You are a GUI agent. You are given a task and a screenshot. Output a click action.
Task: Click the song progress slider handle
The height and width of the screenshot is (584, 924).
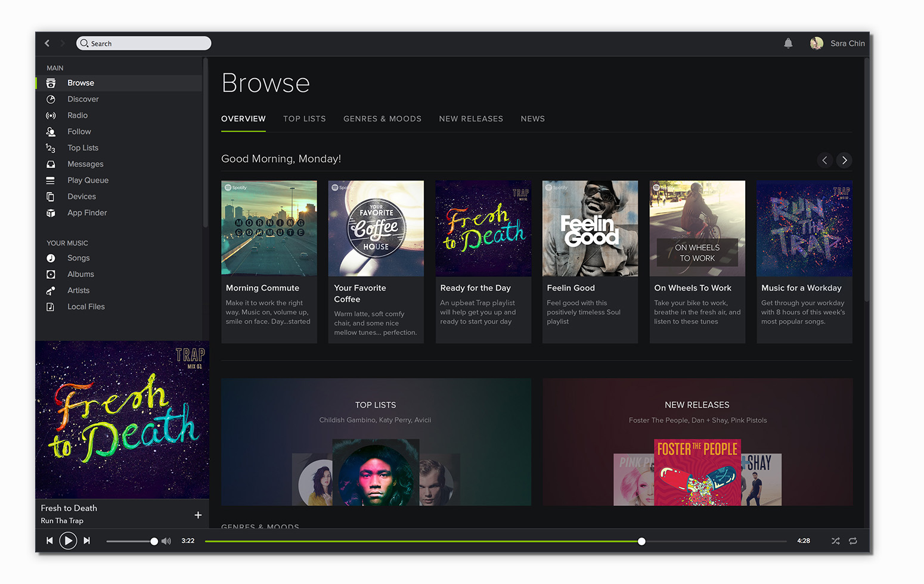(x=641, y=541)
